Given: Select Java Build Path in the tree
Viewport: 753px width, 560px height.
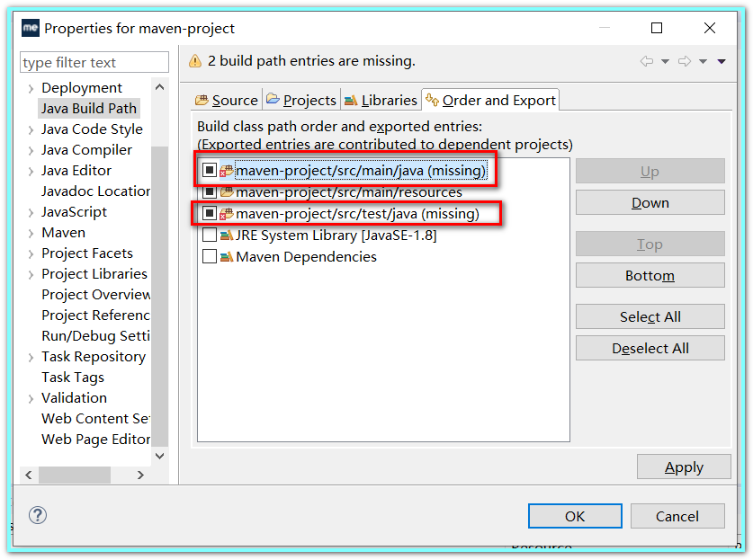Looking at the screenshot, I should point(89,109).
